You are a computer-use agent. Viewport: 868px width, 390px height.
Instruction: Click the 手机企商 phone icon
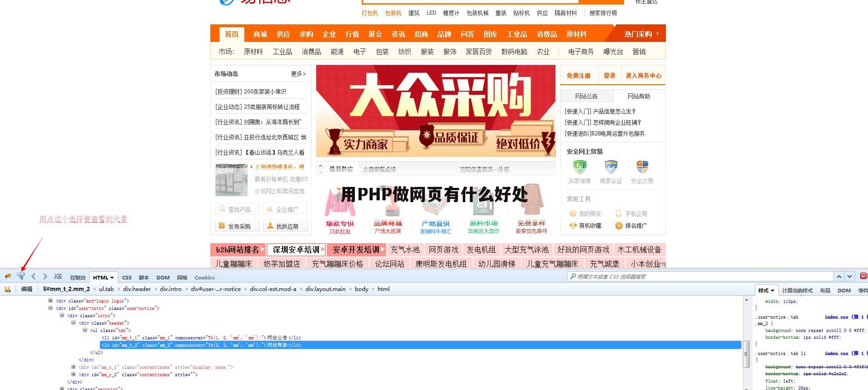tap(619, 214)
